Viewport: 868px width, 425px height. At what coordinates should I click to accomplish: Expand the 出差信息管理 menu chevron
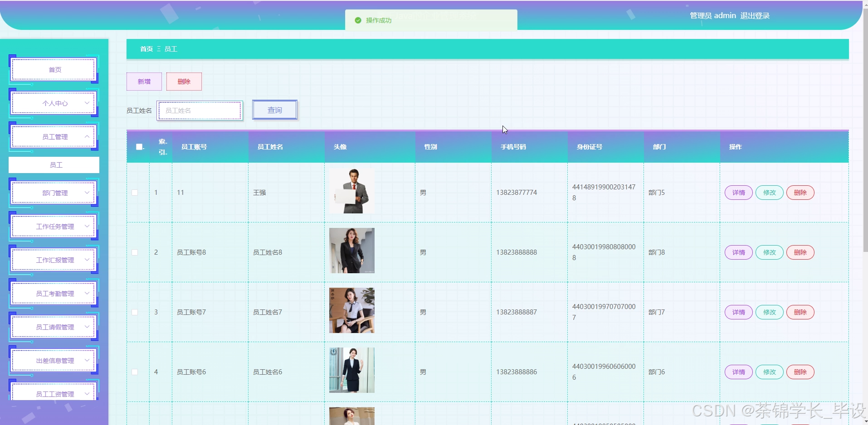point(87,360)
